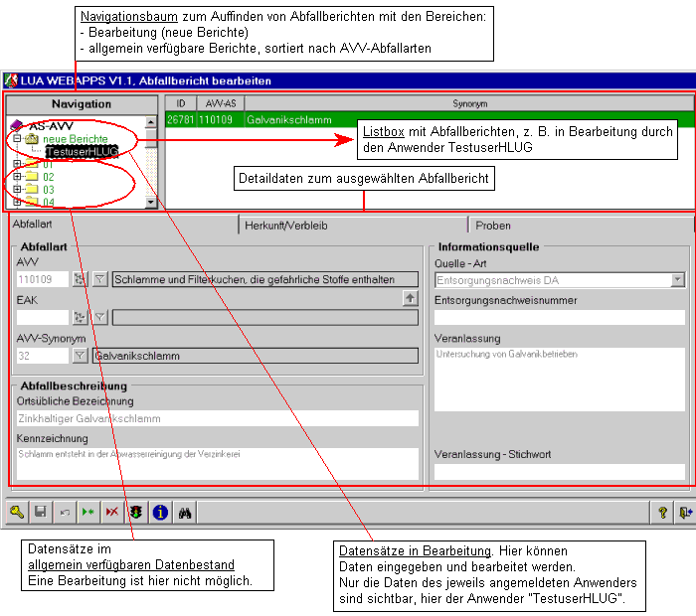This screenshot has height=616, width=696.
Task: Click the green double-arrow toolbar icon
Action: click(88, 512)
